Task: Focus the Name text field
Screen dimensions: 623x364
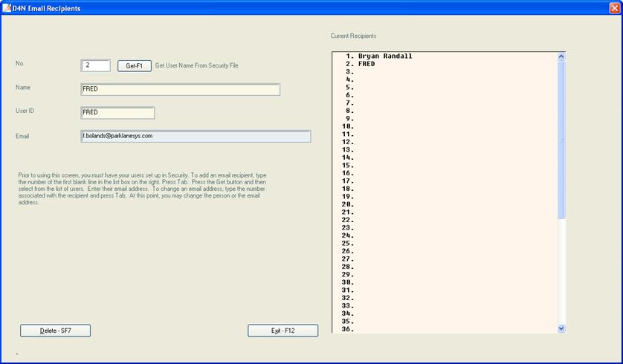Action: tap(180, 90)
